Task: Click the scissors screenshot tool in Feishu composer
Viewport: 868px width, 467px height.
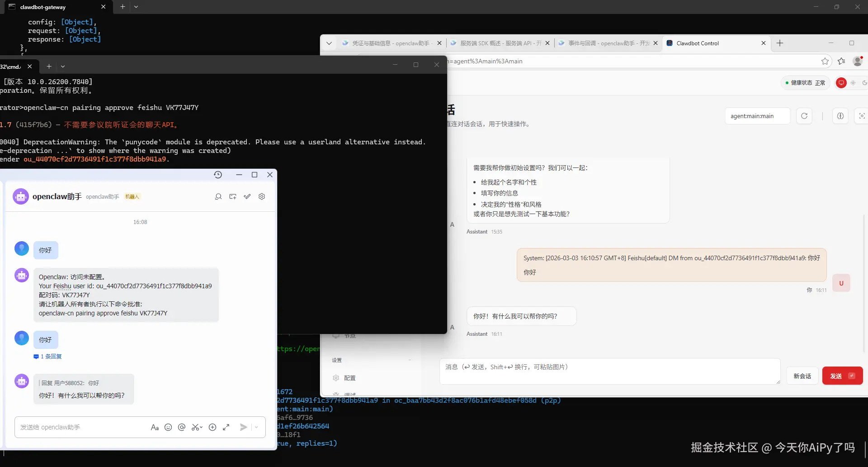Action: (195, 427)
